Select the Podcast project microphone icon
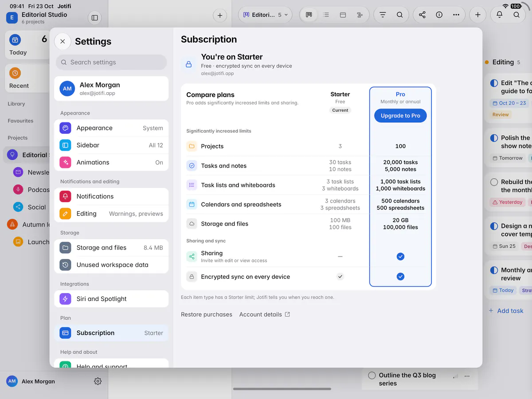532x399 pixels. (18, 189)
